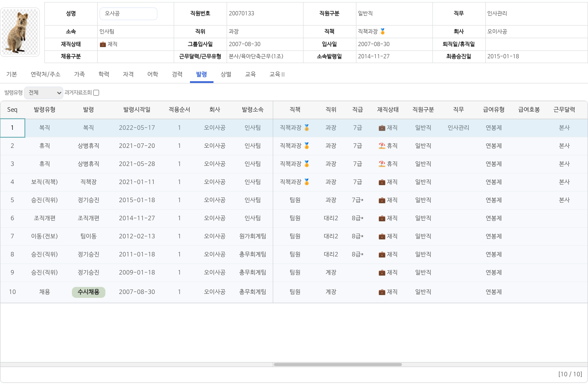Open the 자격 tab
Image resolution: width=588 pixels, height=384 pixels.
[x=128, y=74]
